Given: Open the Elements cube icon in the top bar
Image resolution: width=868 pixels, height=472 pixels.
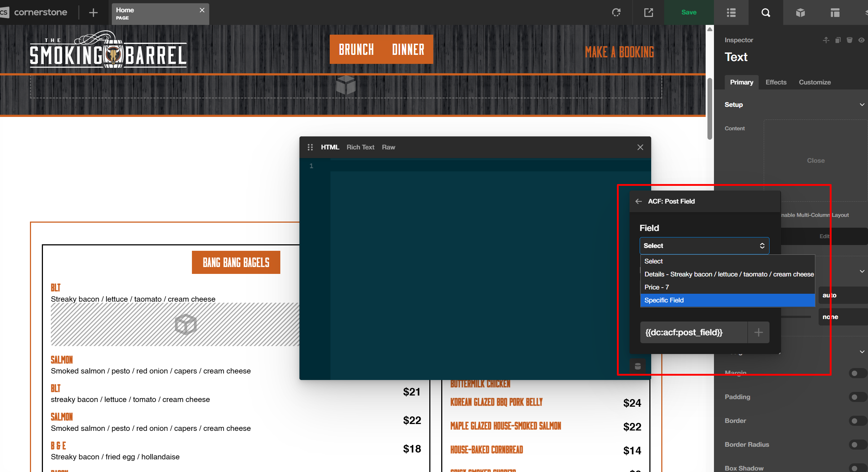Looking at the screenshot, I should pyautogui.click(x=800, y=13).
